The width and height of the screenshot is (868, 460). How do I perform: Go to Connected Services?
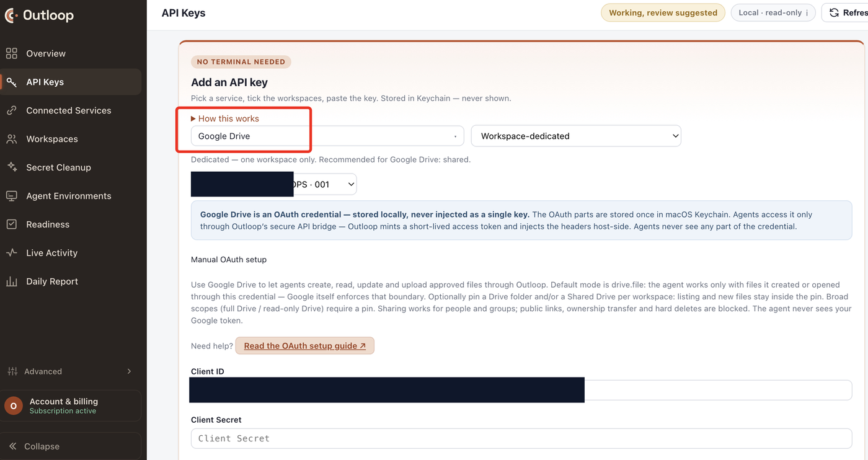(x=71, y=110)
